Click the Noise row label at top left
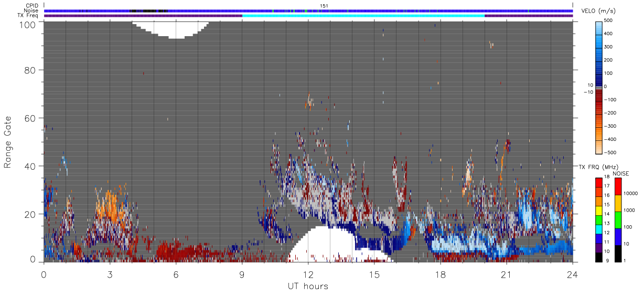Viewport: 644px width, 297px height. [31, 10]
